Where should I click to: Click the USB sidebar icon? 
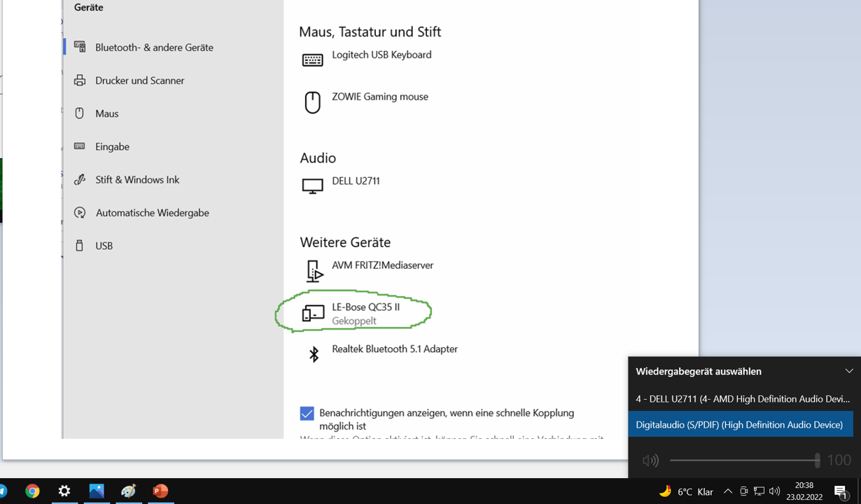(80, 246)
